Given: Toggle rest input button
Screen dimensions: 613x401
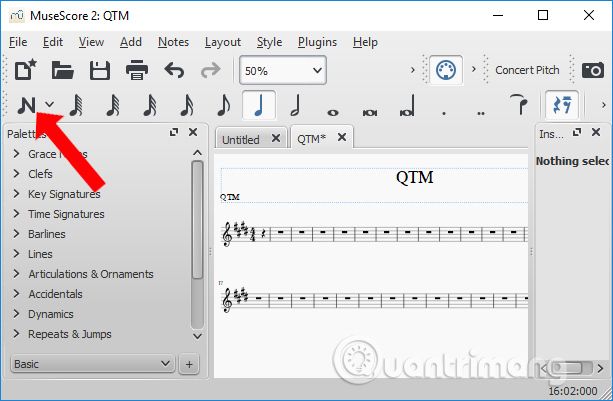Looking at the screenshot, I should tap(562, 105).
